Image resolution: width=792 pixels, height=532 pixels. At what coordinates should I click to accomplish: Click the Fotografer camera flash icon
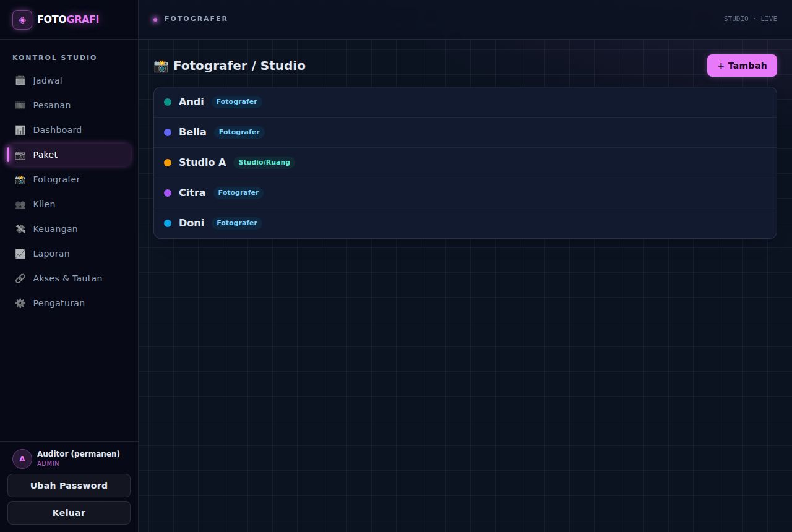pyautogui.click(x=20, y=179)
